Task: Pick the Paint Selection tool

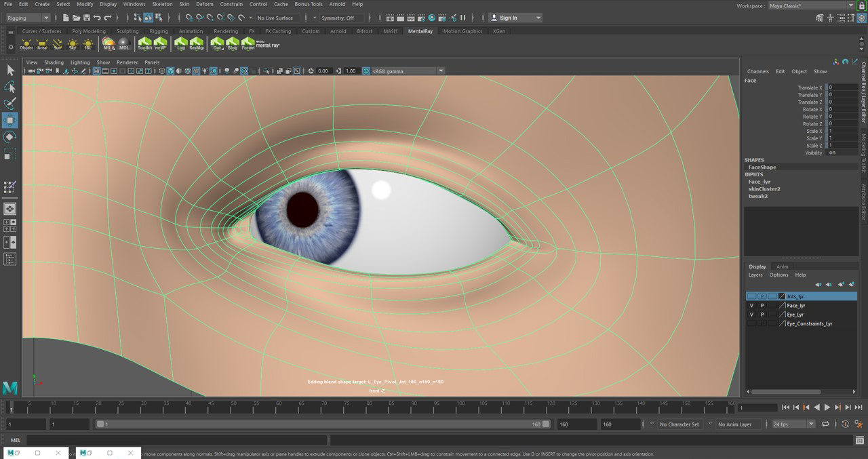Action: 10,104
